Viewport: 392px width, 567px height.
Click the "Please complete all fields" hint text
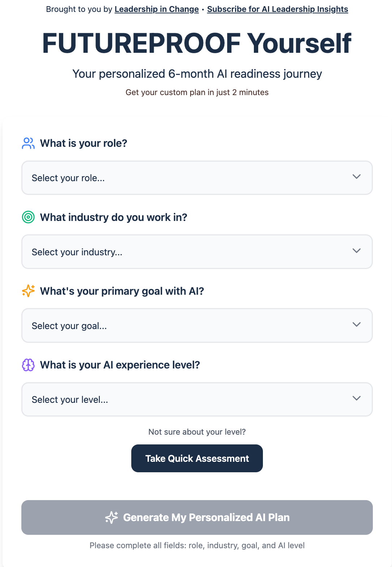[197, 545]
